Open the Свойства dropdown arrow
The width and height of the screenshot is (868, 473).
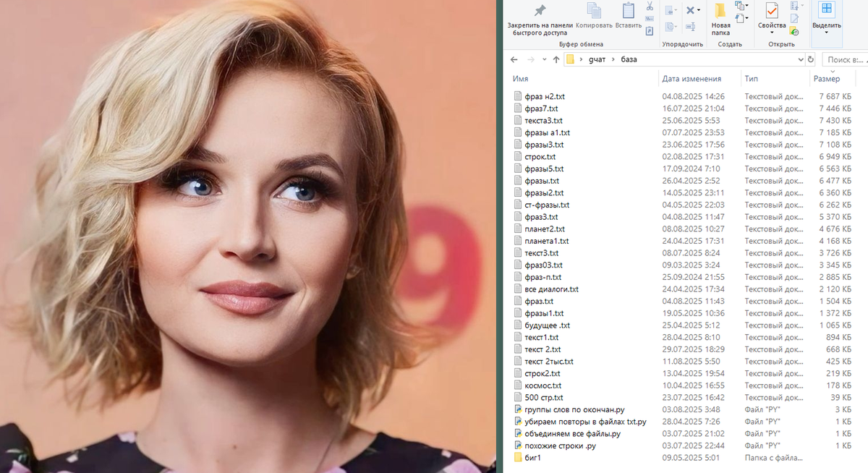pyautogui.click(x=772, y=33)
